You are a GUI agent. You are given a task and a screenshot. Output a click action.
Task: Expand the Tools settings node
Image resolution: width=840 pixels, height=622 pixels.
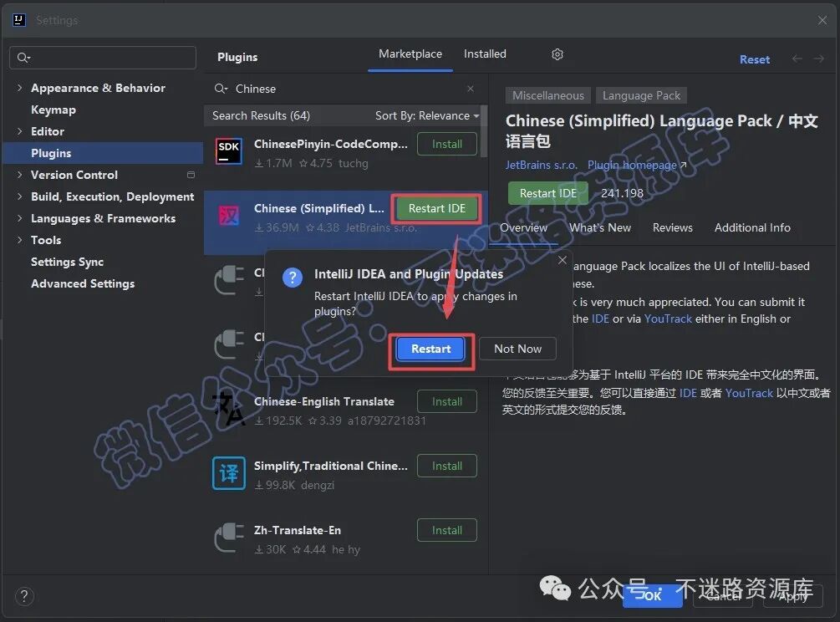coord(20,239)
